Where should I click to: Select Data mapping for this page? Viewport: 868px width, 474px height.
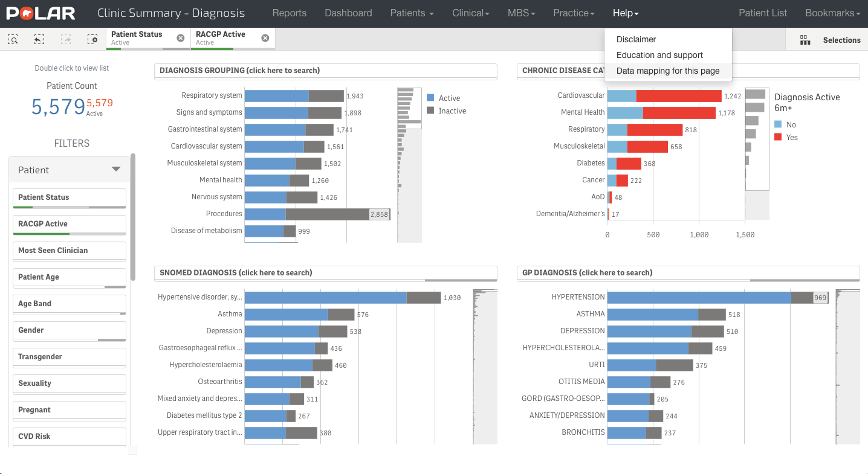coord(667,71)
